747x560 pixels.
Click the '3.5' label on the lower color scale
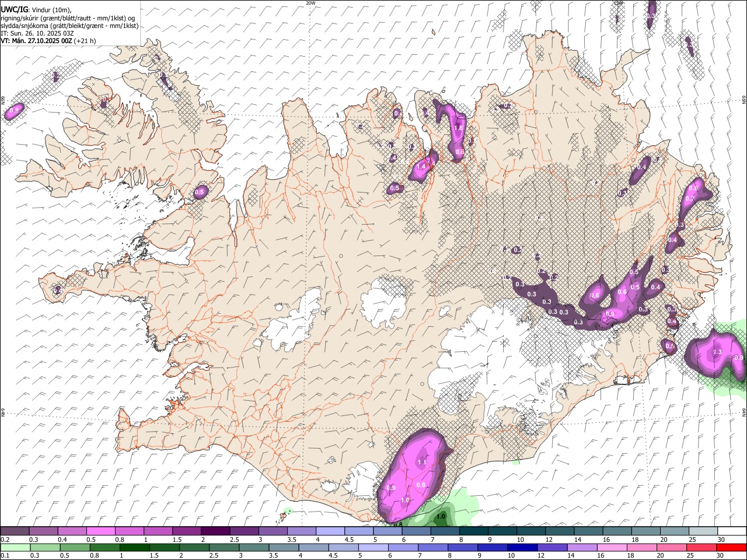(274, 555)
